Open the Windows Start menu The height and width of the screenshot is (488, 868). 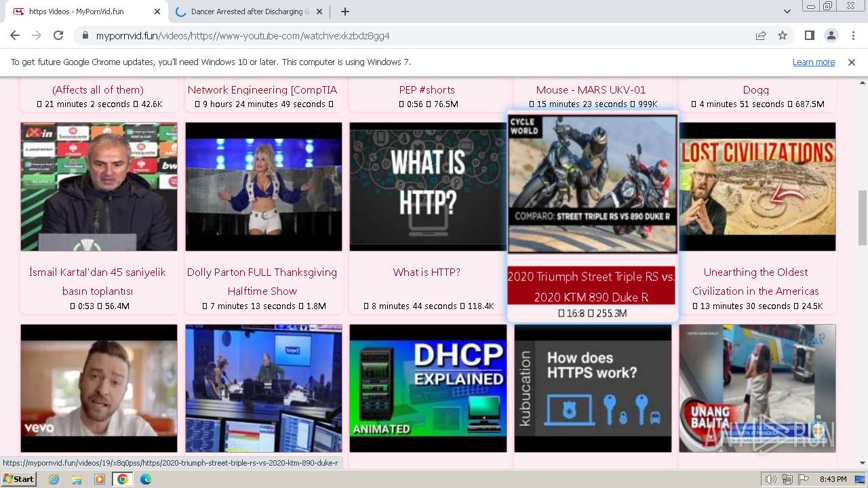(18, 479)
